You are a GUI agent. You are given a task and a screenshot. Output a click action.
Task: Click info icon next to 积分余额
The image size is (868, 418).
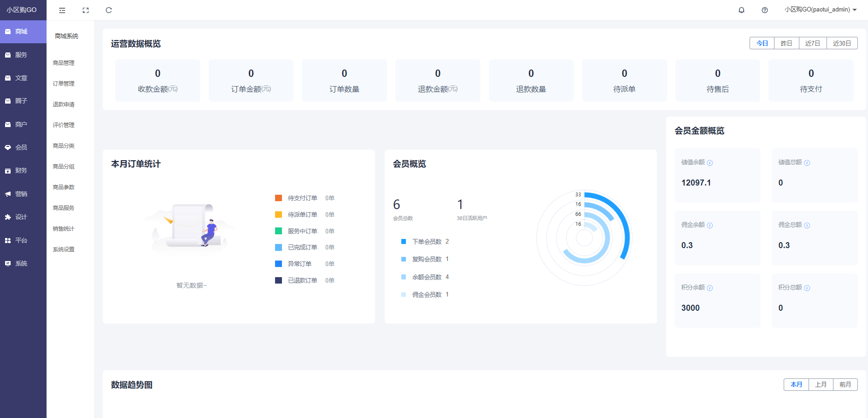click(710, 288)
